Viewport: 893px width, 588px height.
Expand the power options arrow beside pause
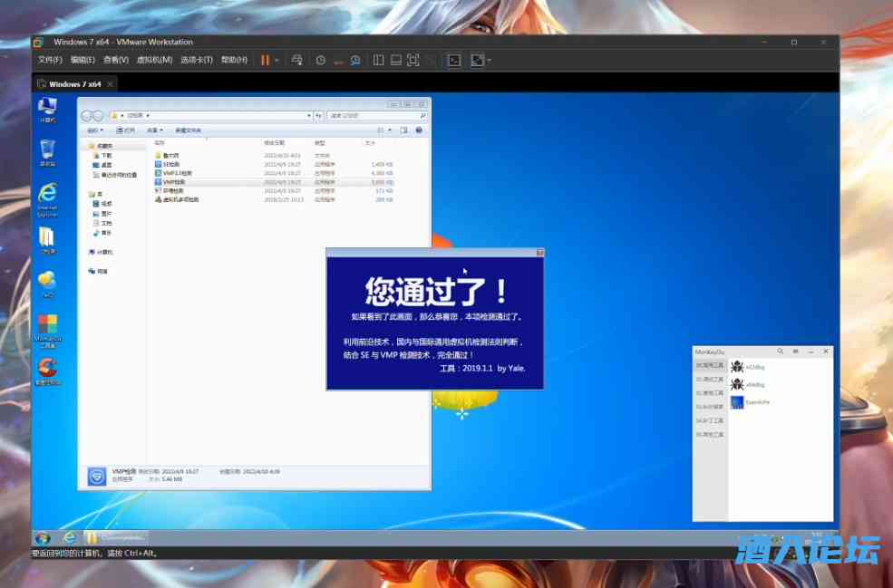(277, 61)
